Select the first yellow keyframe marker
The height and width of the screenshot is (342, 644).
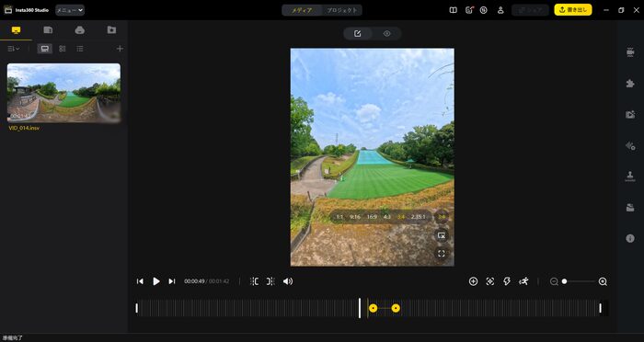pyautogui.click(x=373, y=308)
